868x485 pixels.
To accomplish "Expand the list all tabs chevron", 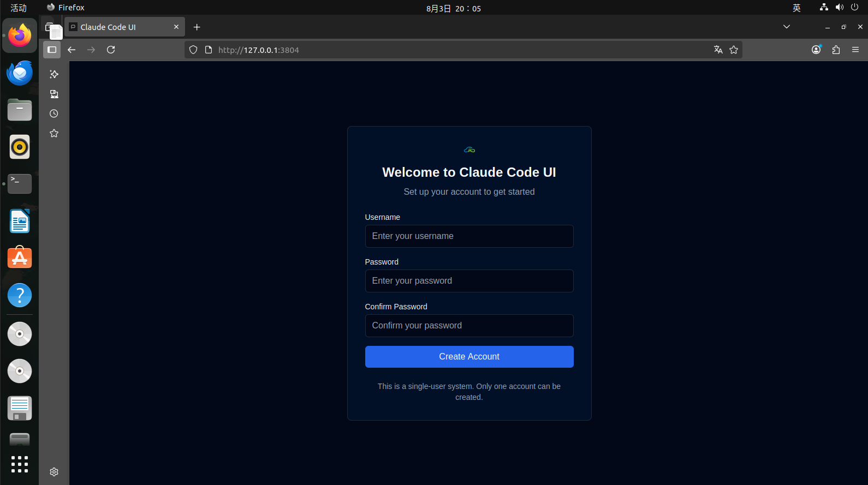I will (787, 27).
